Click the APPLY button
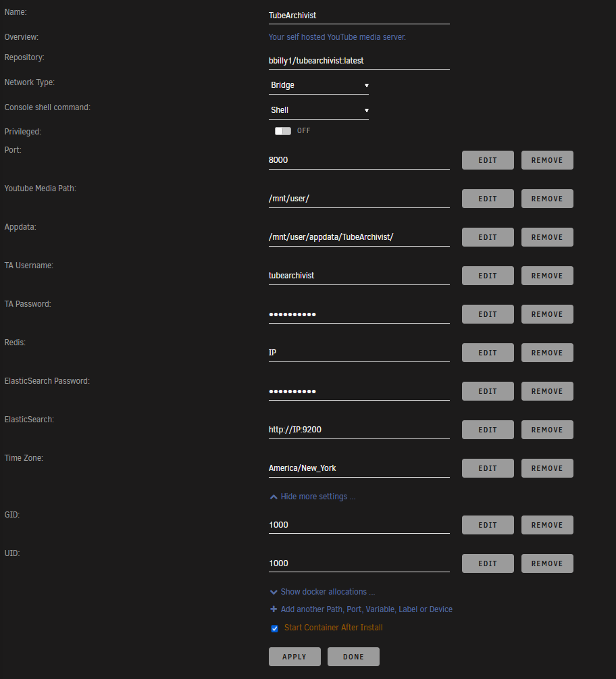616x679 pixels. coord(294,657)
